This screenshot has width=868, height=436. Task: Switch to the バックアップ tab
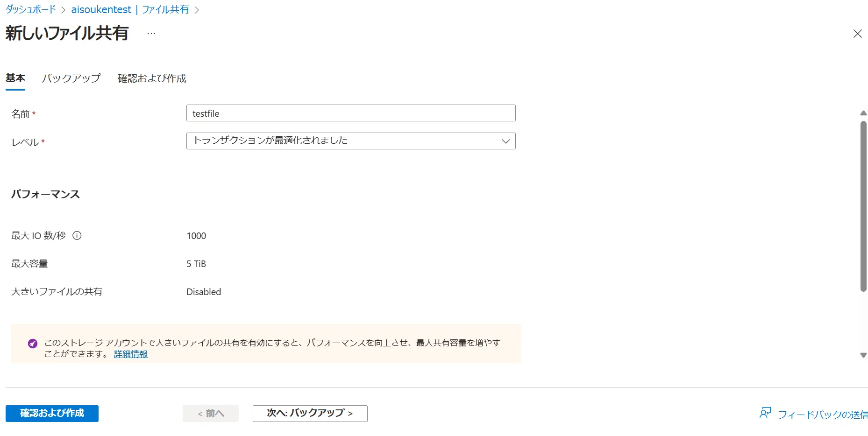71,78
